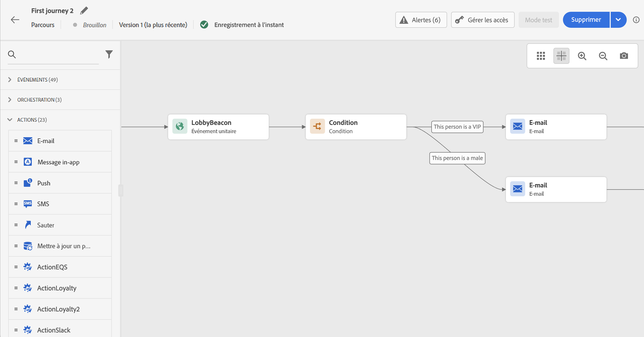Click the pencil icon to rename journey

tap(84, 11)
